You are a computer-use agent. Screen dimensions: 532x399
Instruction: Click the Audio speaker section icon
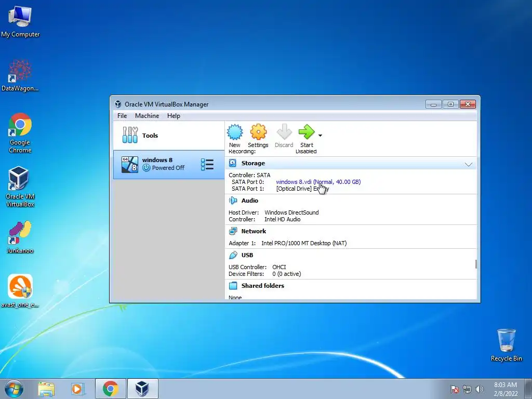point(233,201)
